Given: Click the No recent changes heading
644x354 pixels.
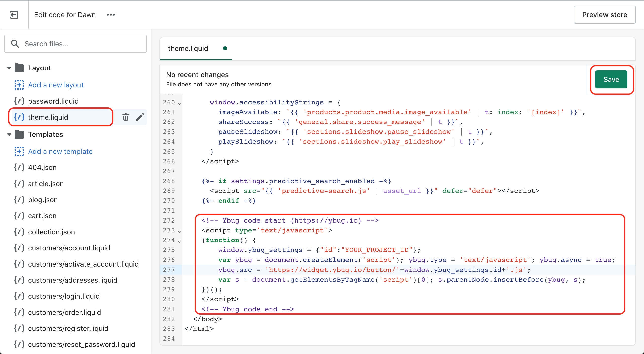Looking at the screenshot, I should 197,75.
